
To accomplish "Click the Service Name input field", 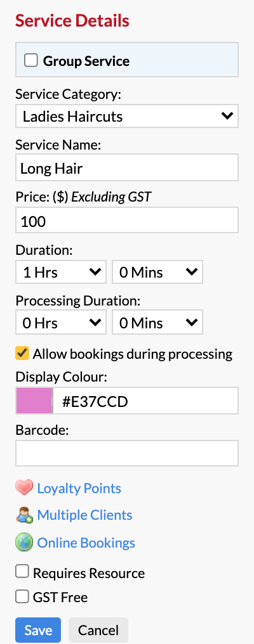I will tap(127, 167).
